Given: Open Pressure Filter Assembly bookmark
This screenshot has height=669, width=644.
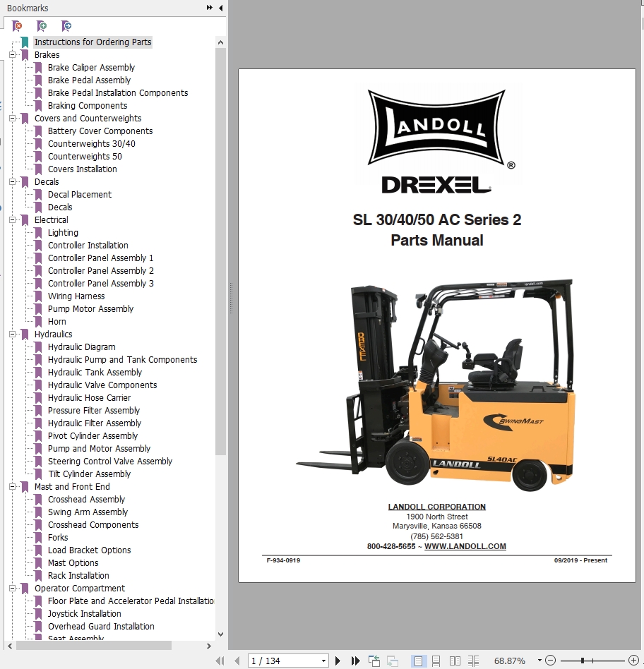Looking at the screenshot, I should click(x=94, y=411).
